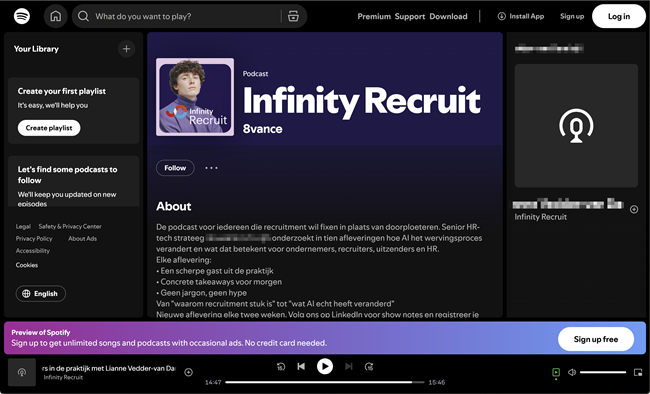Open the English language selector

41,294
